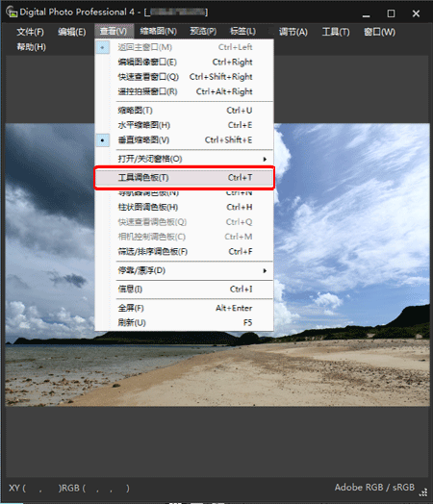Select 缩略图(T) view mode
The height and width of the screenshot is (504, 433).
click(184, 111)
